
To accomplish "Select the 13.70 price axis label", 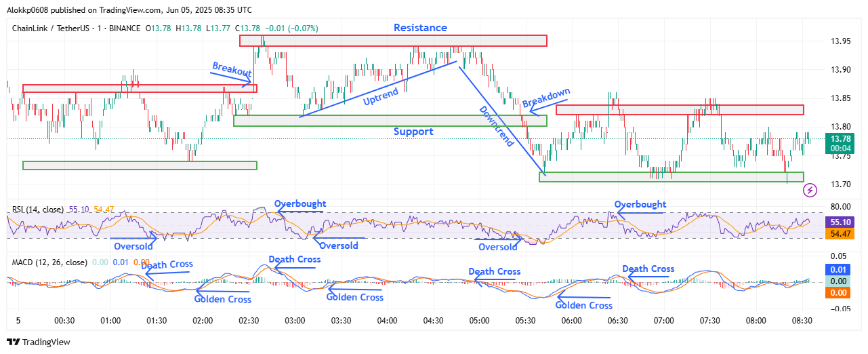I will (841, 184).
